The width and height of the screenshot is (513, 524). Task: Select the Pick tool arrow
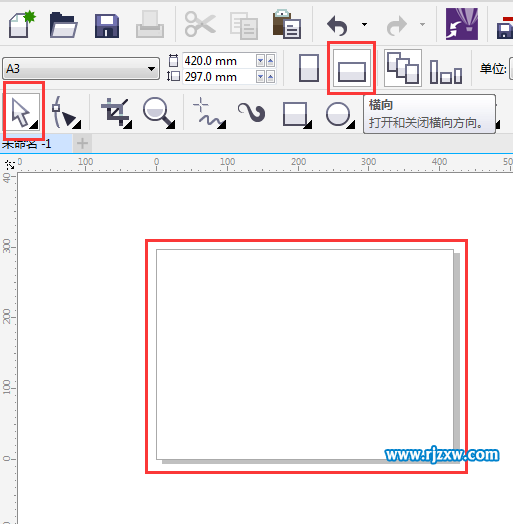click(x=23, y=113)
